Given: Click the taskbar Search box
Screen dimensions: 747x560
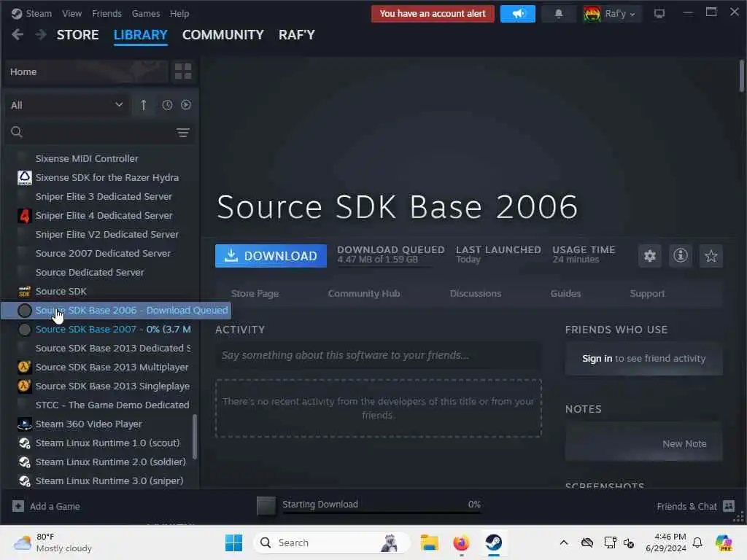Looking at the screenshot, I should click(x=332, y=542).
